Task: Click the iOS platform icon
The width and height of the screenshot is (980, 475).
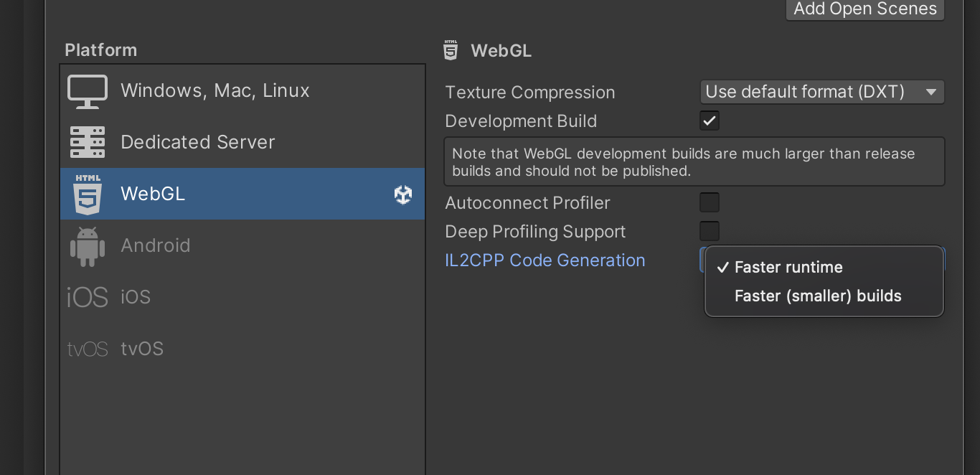Action: point(87,296)
